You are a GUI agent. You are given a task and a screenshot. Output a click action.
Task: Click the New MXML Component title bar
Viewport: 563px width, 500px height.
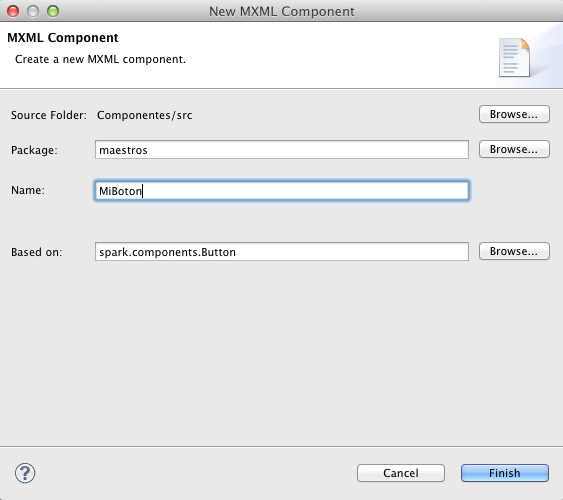[x=282, y=11]
